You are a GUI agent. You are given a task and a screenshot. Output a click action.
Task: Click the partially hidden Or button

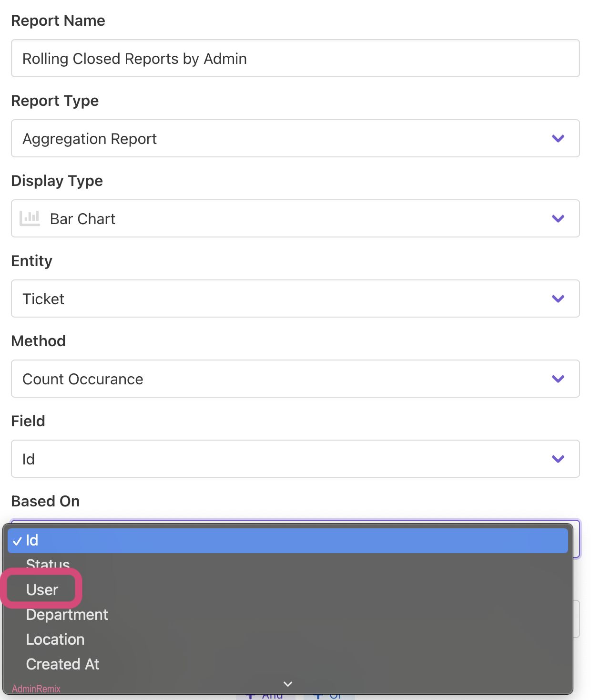tap(330, 697)
